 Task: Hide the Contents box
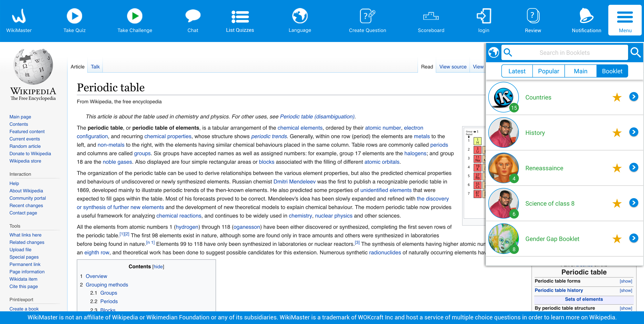(158, 266)
